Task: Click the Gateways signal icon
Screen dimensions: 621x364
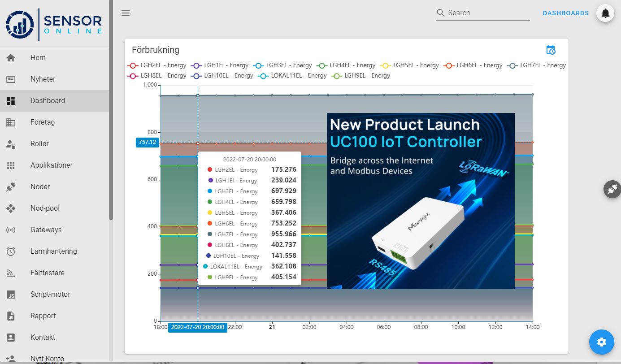Action: tap(11, 230)
